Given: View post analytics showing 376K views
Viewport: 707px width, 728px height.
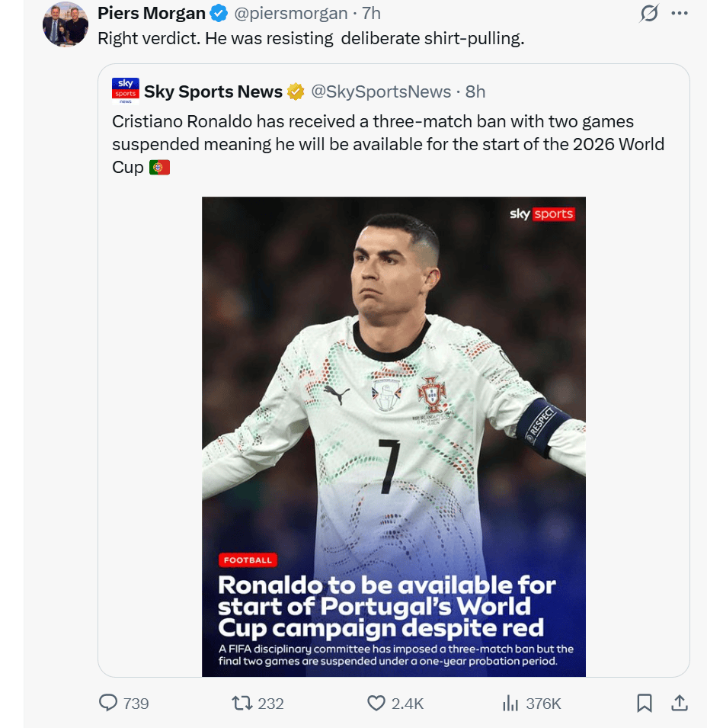Looking at the screenshot, I should [x=510, y=703].
